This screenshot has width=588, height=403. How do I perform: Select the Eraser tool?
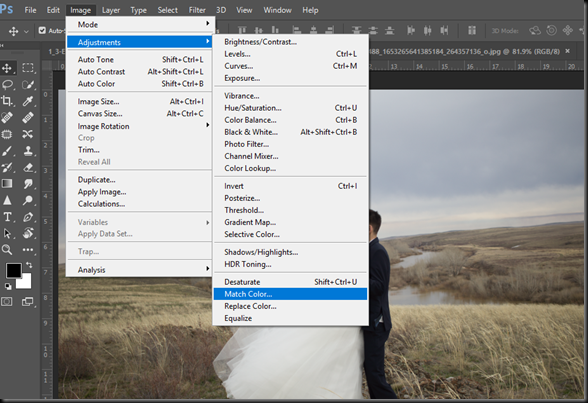click(27, 167)
